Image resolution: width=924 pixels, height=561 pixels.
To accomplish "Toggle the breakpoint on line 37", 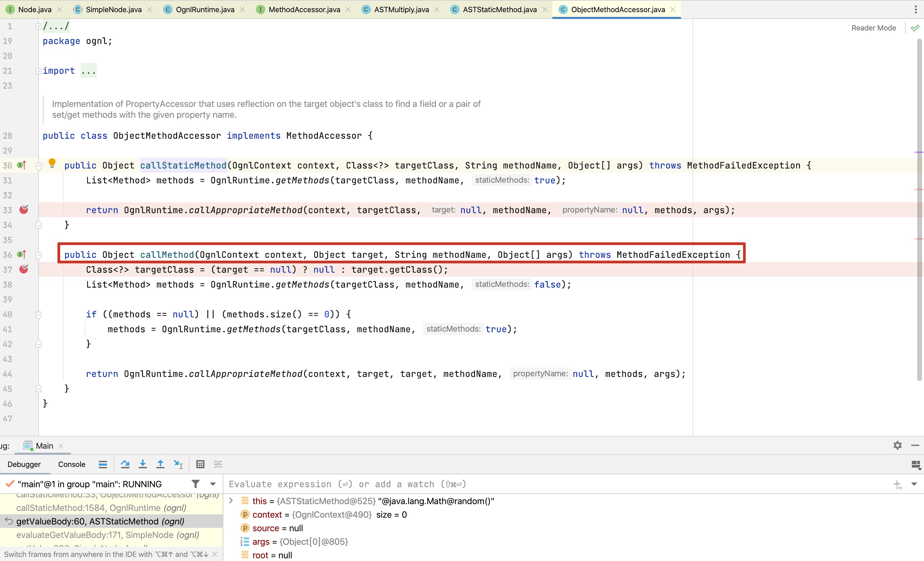I will [x=24, y=269].
